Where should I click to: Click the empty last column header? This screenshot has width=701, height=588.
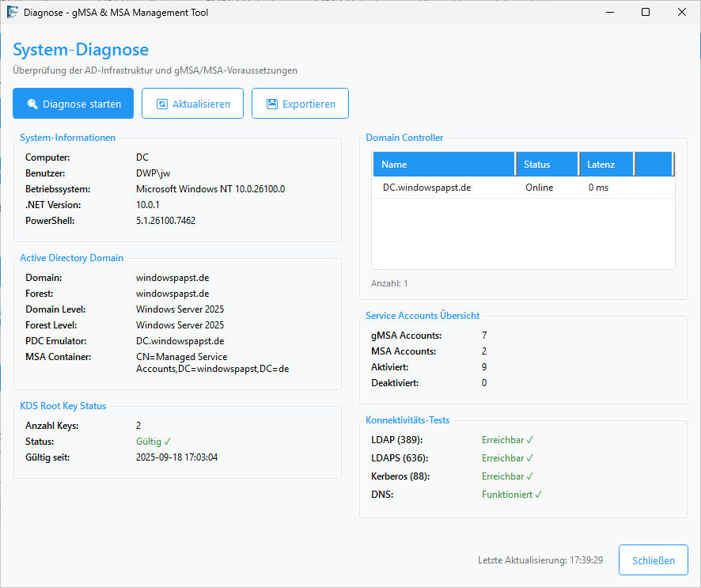click(654, 164)
